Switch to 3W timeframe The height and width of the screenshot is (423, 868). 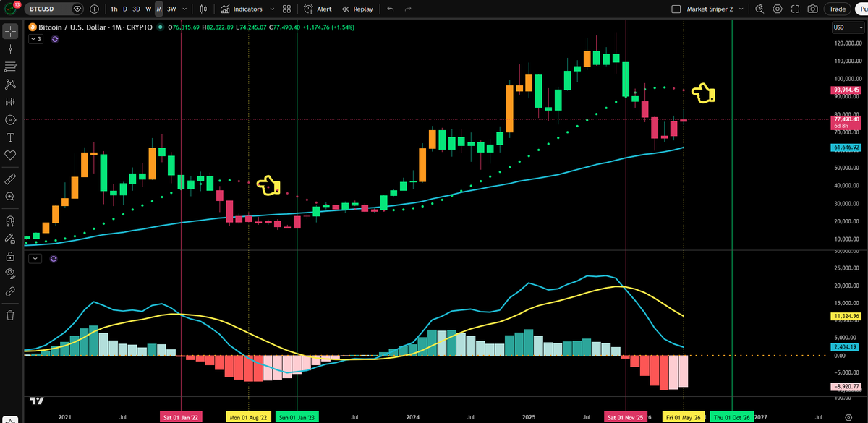[x=171, y=9]
